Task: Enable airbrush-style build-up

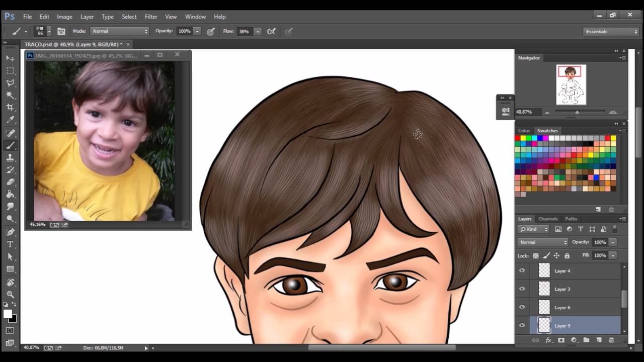Action: point(271,31)
